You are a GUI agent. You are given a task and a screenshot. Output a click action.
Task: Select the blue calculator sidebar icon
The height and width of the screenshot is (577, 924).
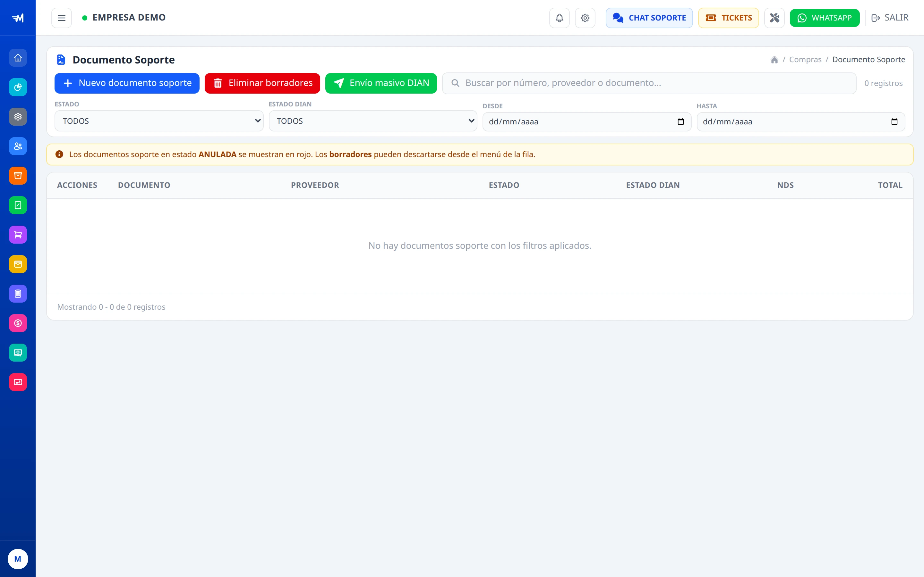click(x=18, y=293)
